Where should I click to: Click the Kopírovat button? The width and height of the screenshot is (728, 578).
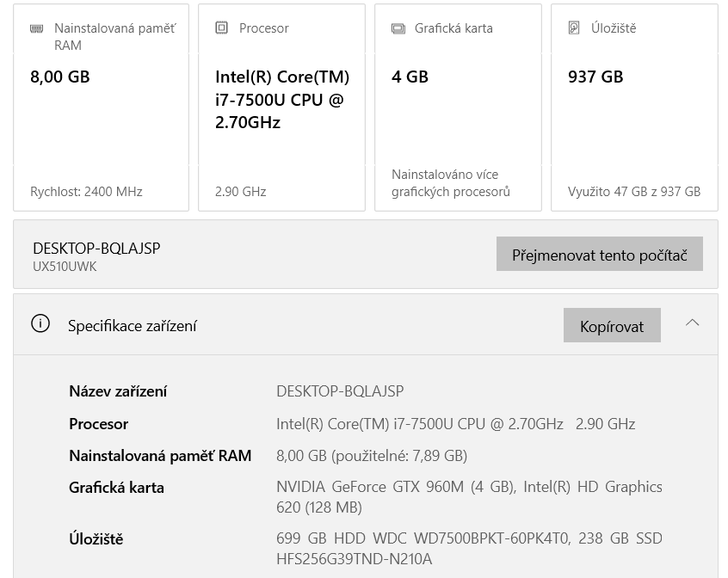(x=612, y=326)
